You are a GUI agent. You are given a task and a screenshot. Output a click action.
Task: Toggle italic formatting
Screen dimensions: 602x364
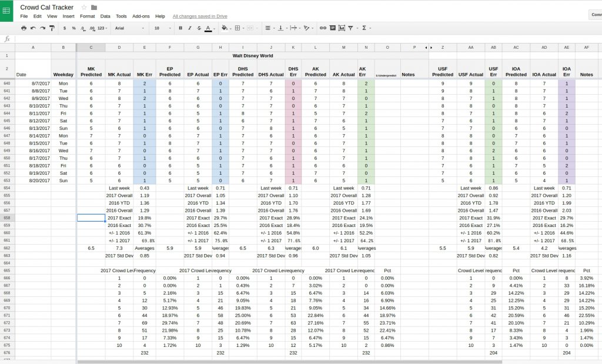(x=189, y=28)
